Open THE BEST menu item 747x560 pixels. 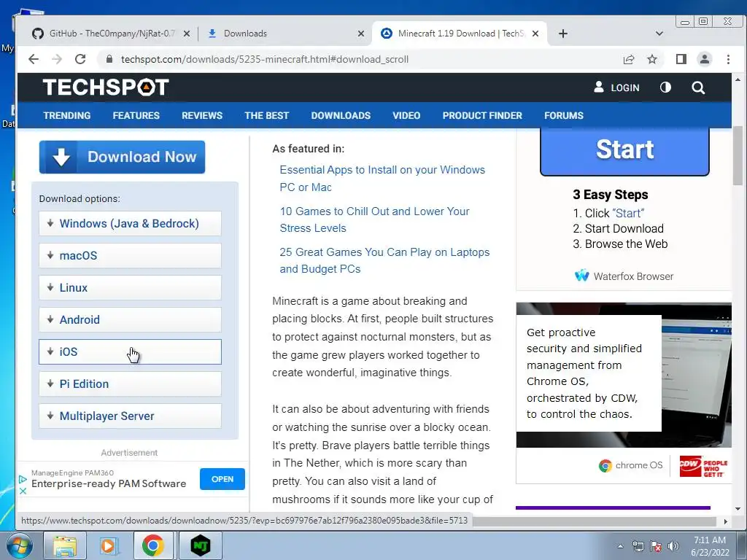(267, 115)
